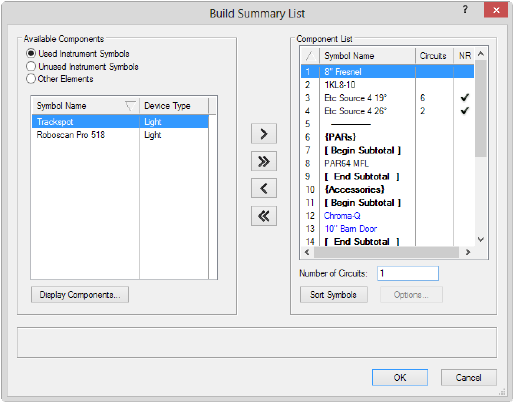Add selected symbol with single right arrow
Screen dimensions: 514x403
[x=264, y=134]
